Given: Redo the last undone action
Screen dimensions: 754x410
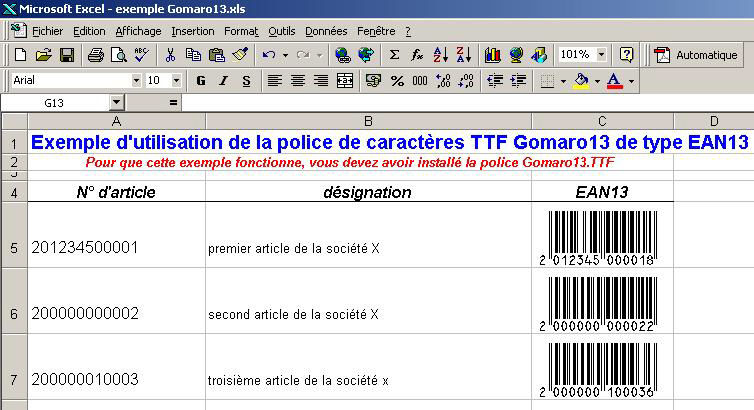Looking at the screenshot, I should point(303,55).
